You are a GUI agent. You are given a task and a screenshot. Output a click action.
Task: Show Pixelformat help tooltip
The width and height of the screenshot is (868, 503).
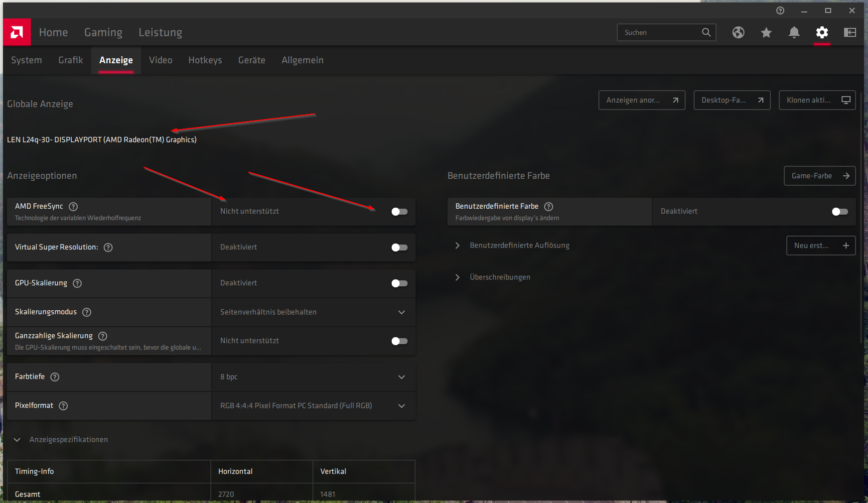click(63, 406)
